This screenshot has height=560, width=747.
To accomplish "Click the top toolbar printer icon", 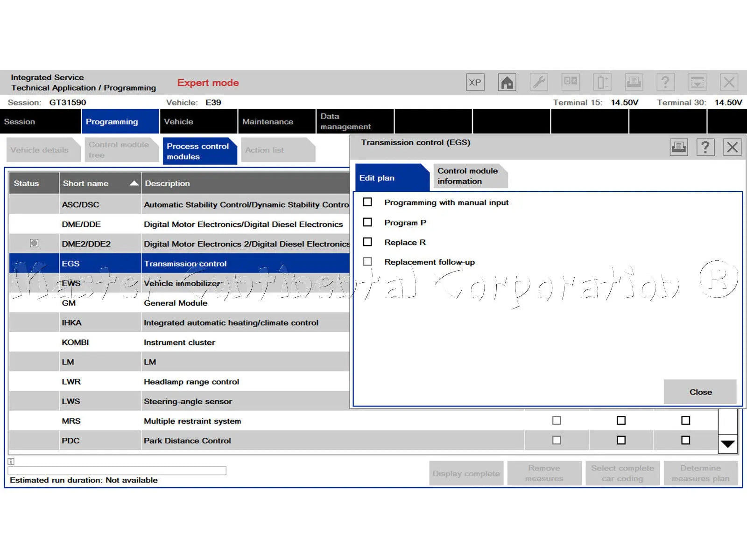I will point(634,83).
